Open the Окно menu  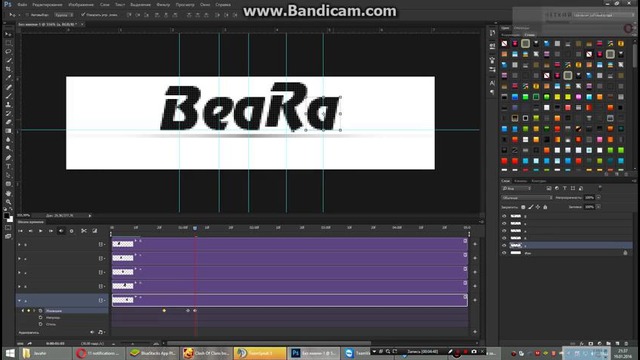[x=205, y=4]
